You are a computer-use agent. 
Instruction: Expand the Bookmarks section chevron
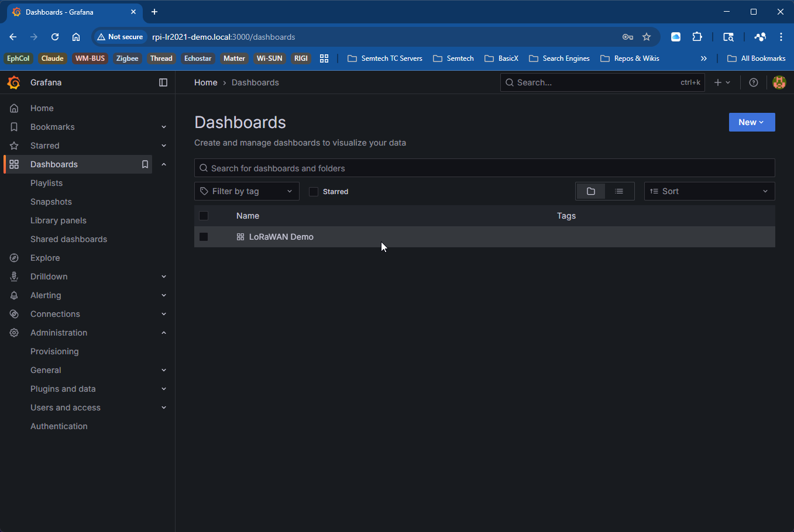tap(164, 127)
